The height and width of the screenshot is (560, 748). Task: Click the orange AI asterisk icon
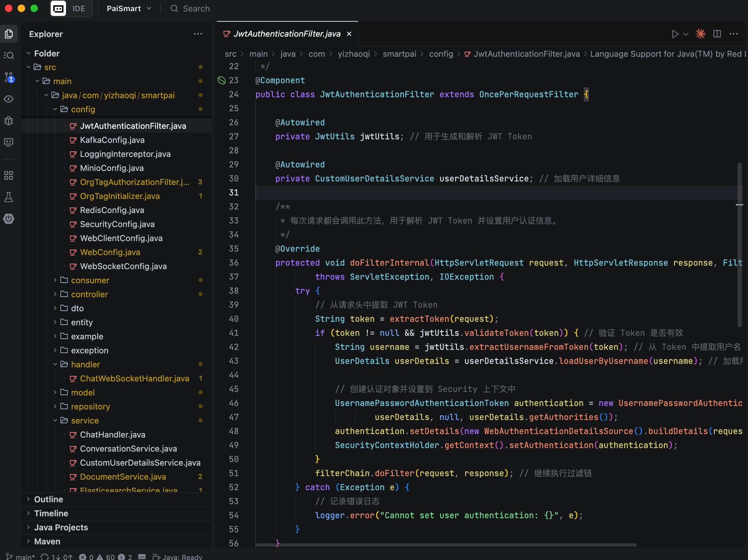700,34
